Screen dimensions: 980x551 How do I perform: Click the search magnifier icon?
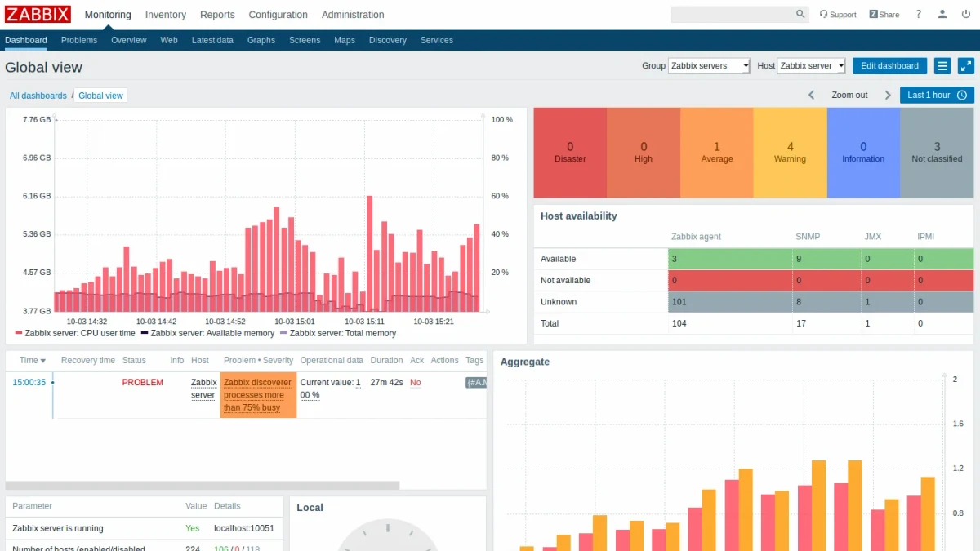click(x=800, y=14)
